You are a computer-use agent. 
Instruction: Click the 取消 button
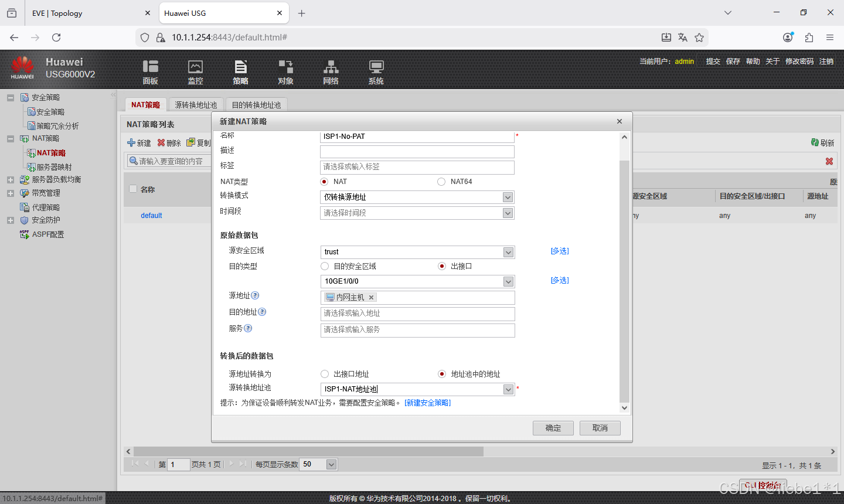pyautogui.click(x=600, y=428)
